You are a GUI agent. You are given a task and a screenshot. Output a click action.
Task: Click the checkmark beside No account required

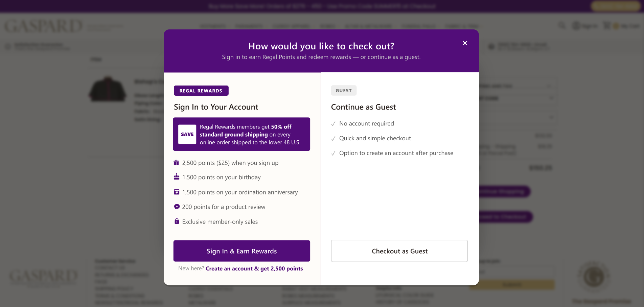[x=333, y=124]
